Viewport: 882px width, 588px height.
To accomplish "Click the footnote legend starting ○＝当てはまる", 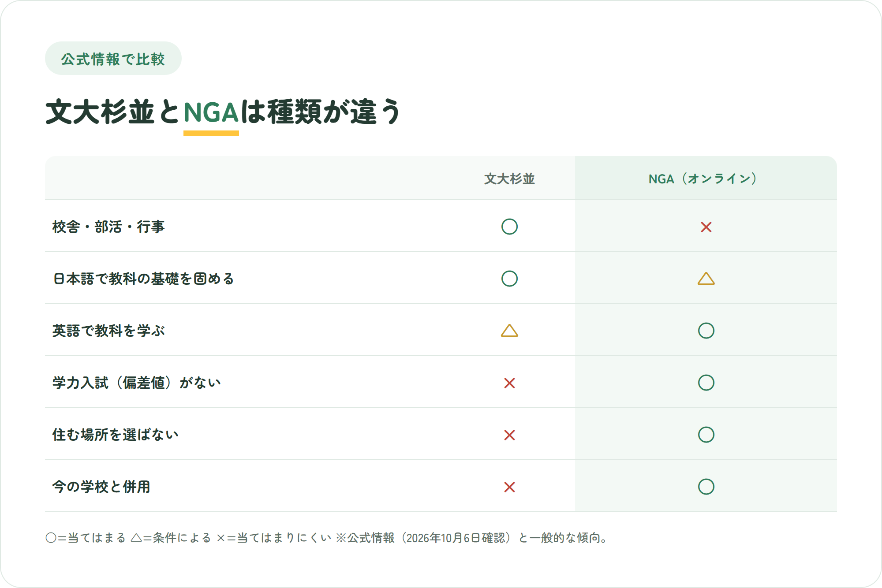I will point(327,538).
